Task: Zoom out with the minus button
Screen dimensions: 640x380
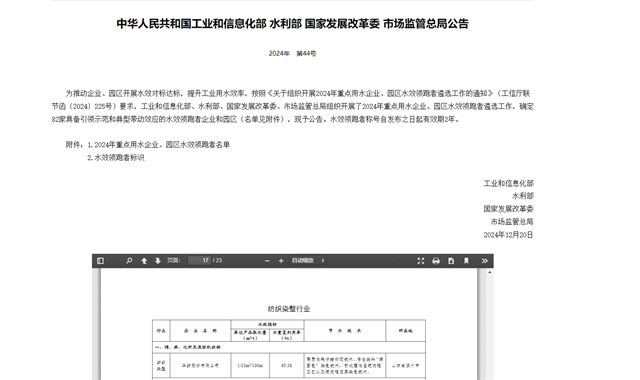Action: tap(267, 261)
